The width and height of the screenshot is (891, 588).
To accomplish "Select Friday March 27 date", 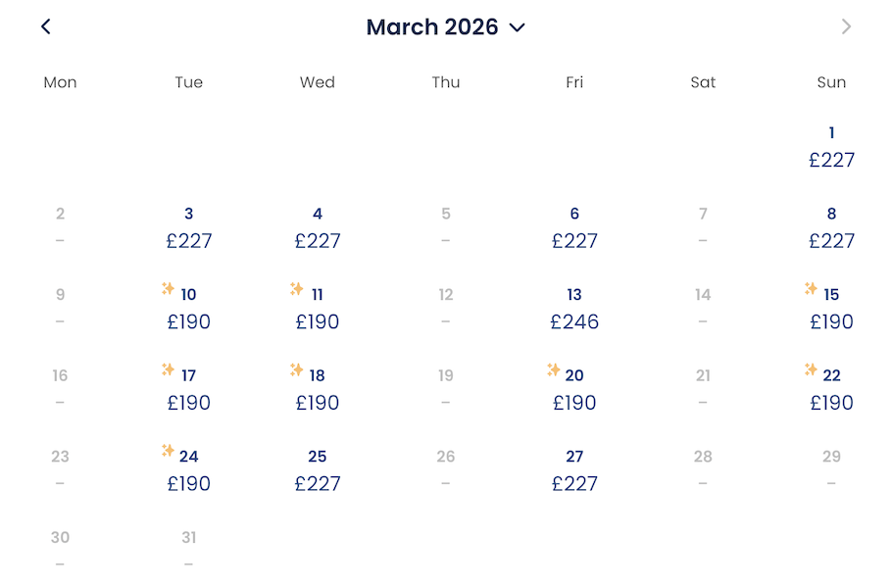I will coord(574,471).
